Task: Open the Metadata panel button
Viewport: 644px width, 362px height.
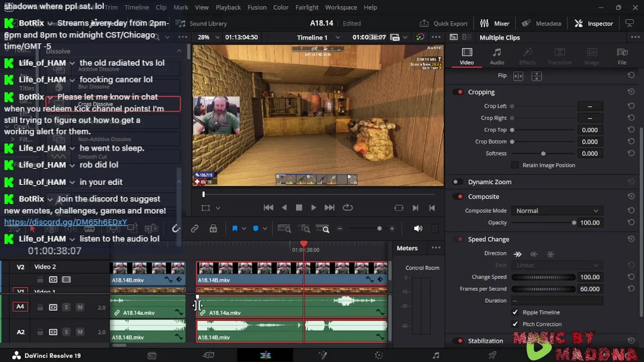Action: [x=541, y=24]
